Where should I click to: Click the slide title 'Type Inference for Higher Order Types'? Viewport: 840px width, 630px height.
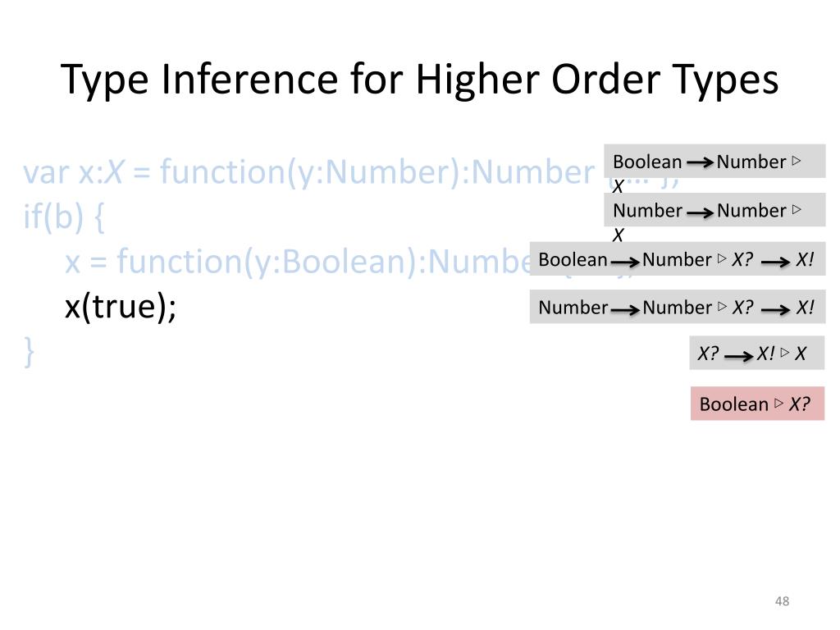point(419,80)
